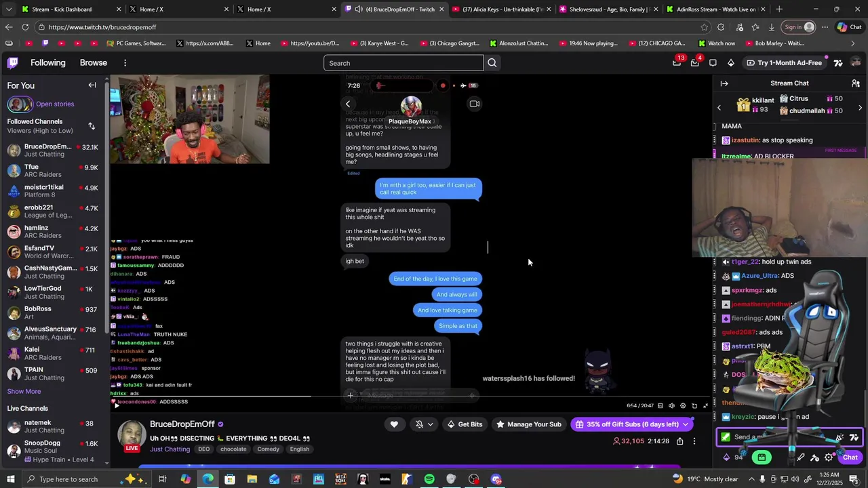This screenshot has width=868, height=488.
Task: Open the Following page
Action: pos(48,63)
